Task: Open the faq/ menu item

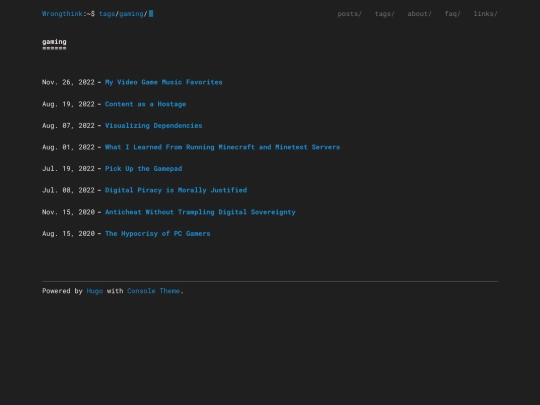Action: pos(452,14)
